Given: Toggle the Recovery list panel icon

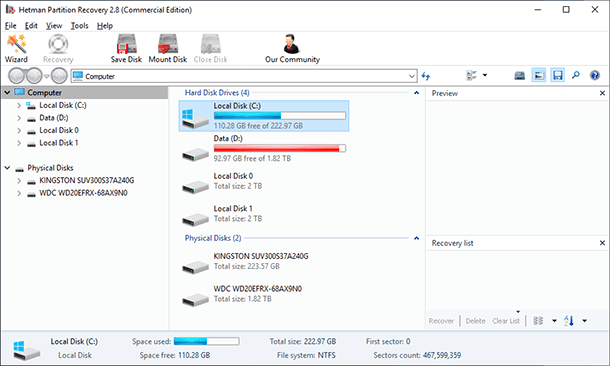Looking at the screenshot, I should [x=557, y=75].
